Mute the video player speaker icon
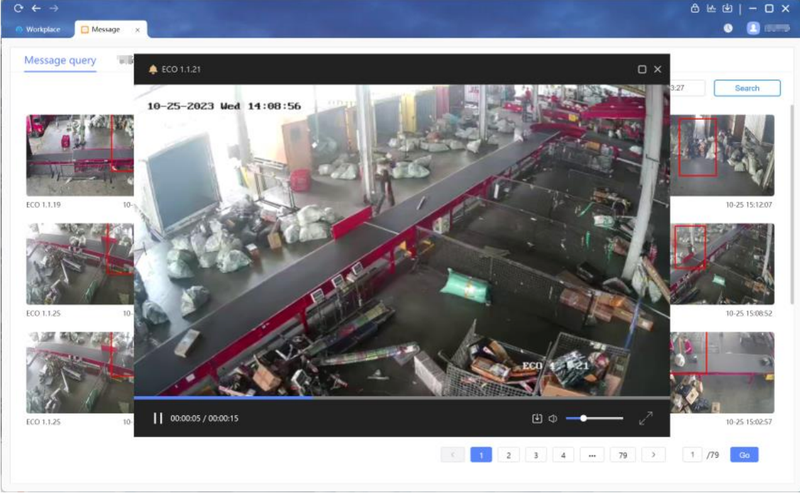Image resolution: width=800 pixels, height=493 pixels. [x=553, y=418]
